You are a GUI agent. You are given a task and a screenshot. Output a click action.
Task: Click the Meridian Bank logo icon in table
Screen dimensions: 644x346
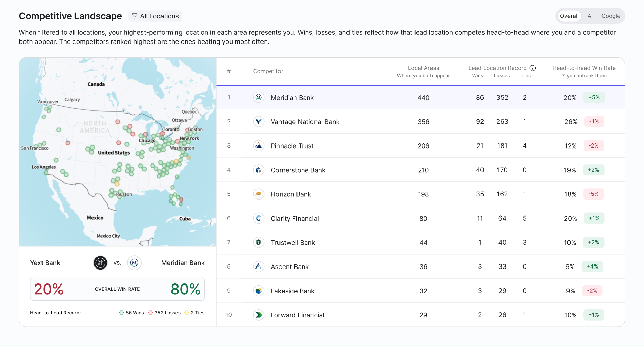point(259,98)
